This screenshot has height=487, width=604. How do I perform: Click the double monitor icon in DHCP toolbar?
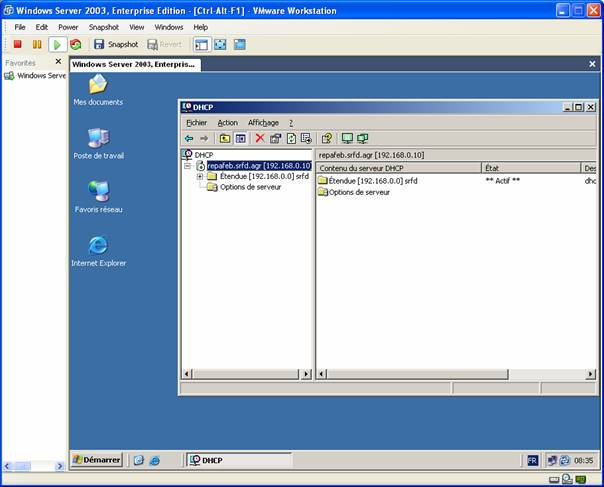pyautogui.click(x=362, y=138)
